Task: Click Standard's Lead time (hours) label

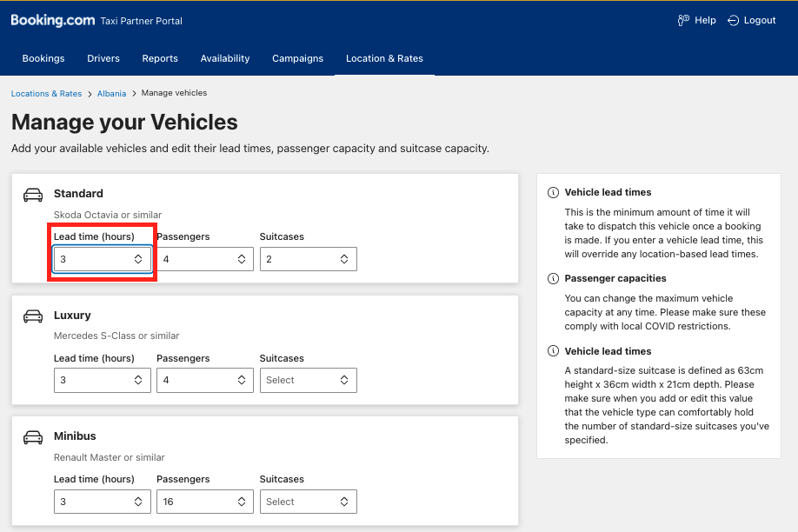Action: (94, 236)
